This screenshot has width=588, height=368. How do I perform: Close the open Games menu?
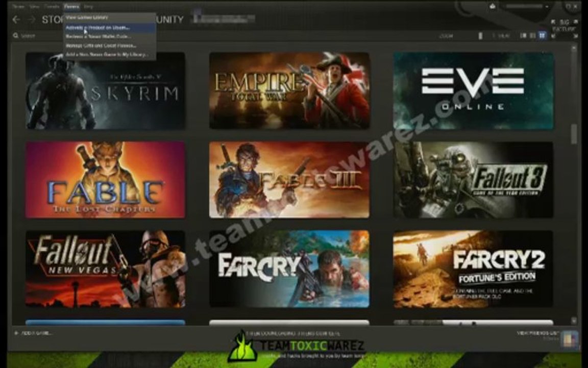(71, 6)
